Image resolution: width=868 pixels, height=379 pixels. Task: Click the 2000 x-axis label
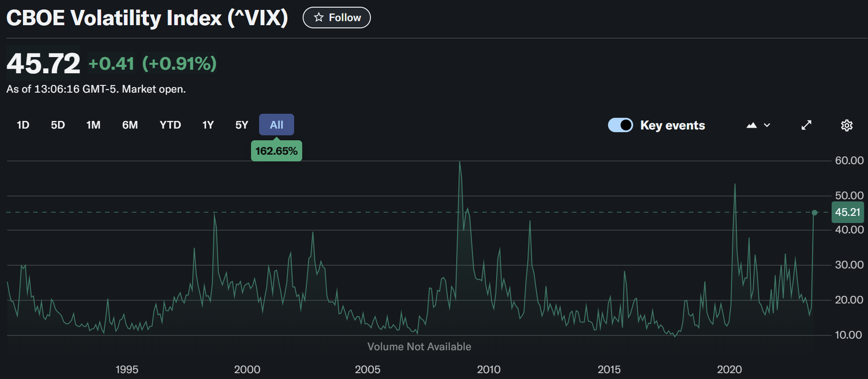247,370
